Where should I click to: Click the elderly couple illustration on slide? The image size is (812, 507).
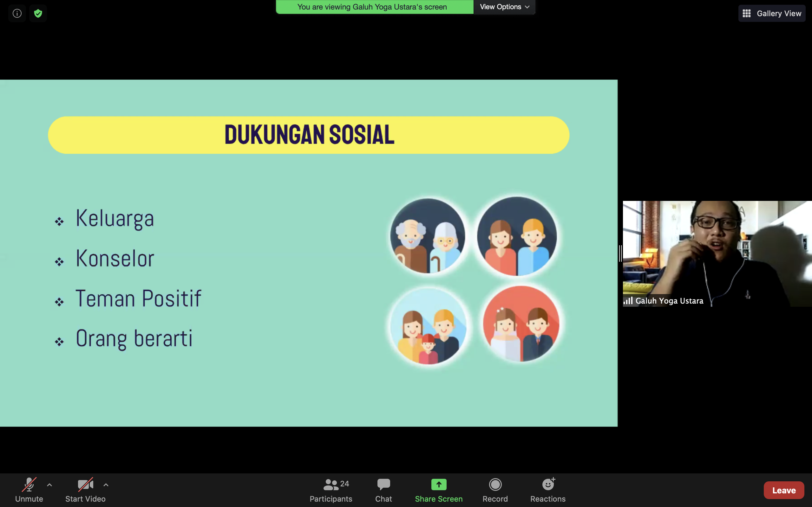(428, 236)
